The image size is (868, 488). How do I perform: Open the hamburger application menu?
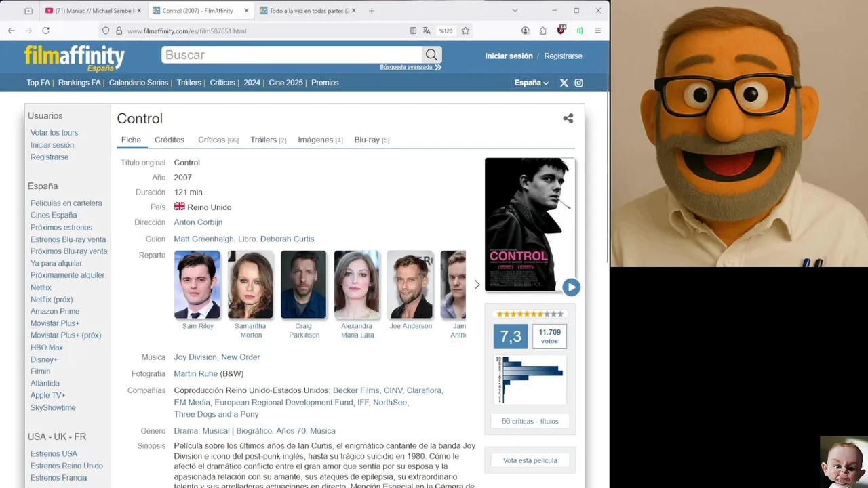tap(597, 30)
